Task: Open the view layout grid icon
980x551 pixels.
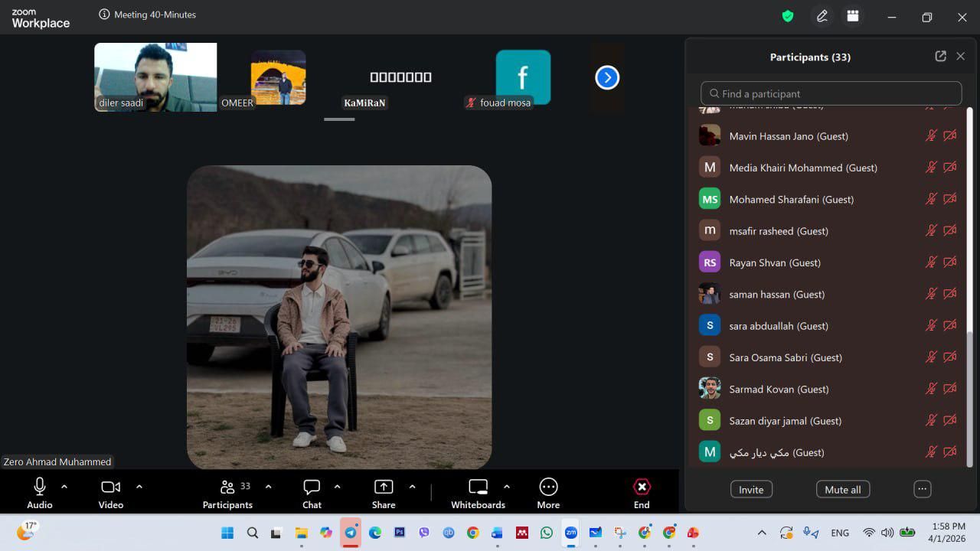Action: (x=852, y=16)
